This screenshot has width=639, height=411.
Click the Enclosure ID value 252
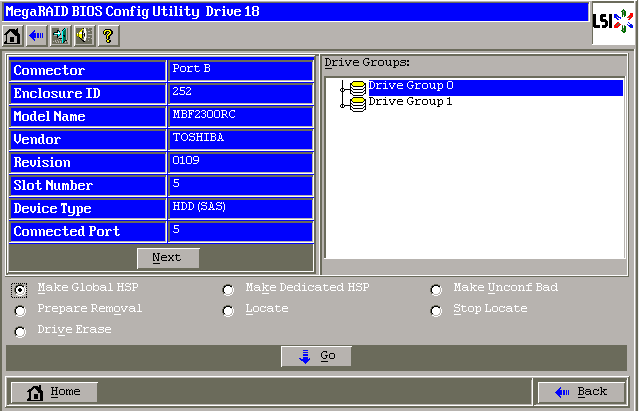click(240, 93)
